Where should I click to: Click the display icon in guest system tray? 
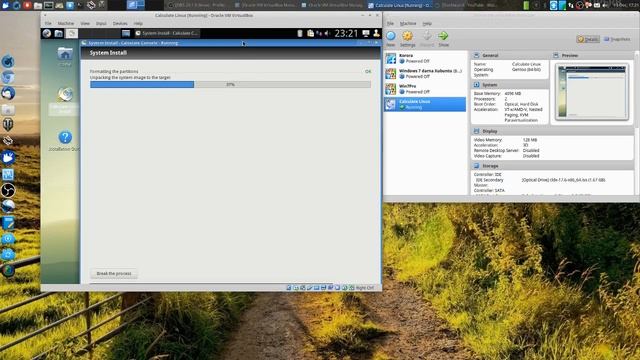point(366,33)
